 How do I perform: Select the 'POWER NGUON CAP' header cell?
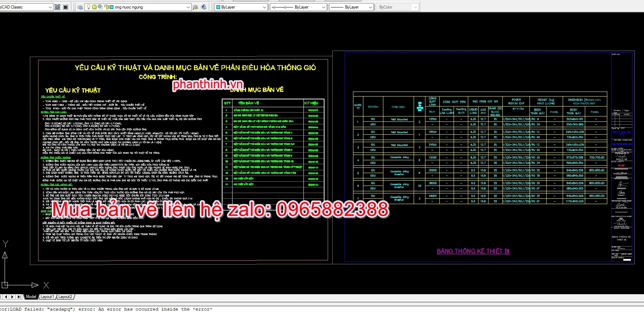click(516, 102)
